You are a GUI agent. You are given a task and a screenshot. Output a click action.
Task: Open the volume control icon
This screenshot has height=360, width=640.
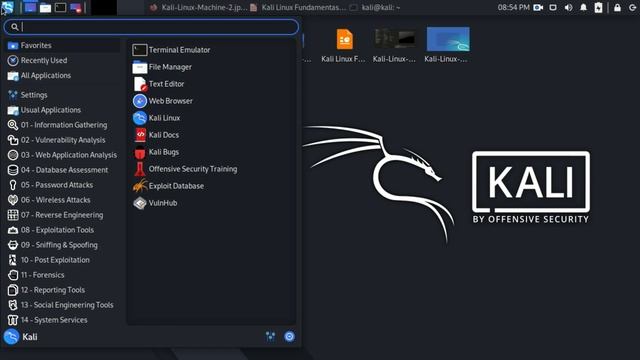pos(568,7)
